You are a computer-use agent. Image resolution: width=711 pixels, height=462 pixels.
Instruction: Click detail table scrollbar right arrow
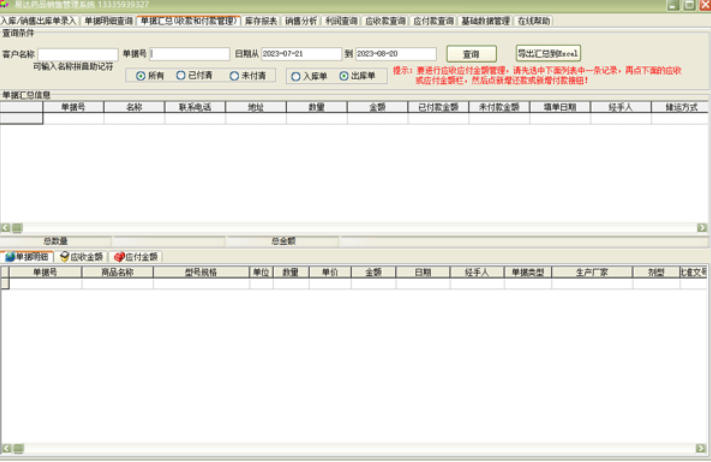pos(701,448)
